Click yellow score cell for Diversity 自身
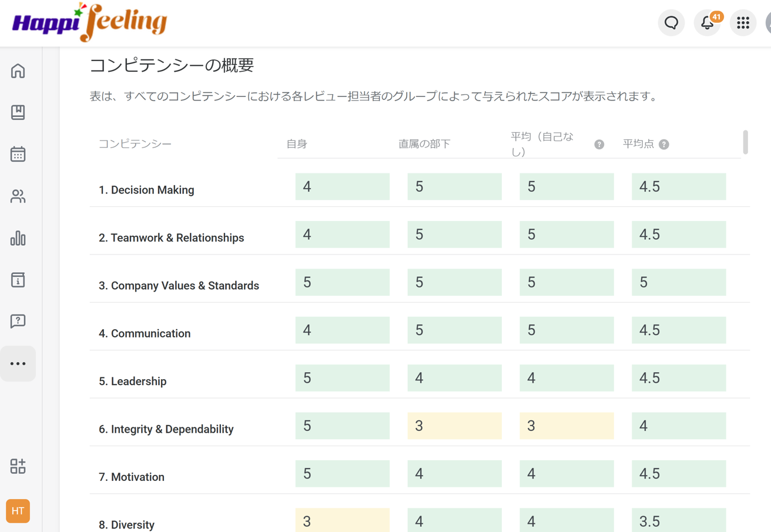This screenshot has height=532, width=771. pyautogui.click(x=342, y=520)
